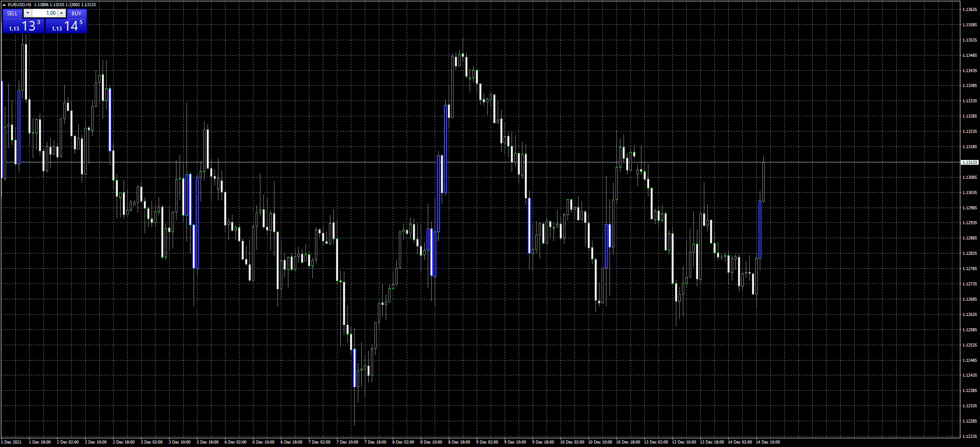Click the current price marker 1.13133

point(970,163)
